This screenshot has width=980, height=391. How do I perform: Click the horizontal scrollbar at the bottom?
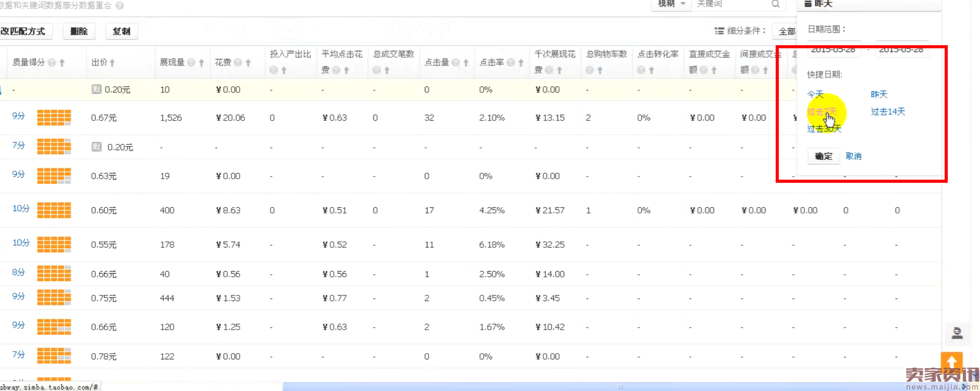click(619, 387)
